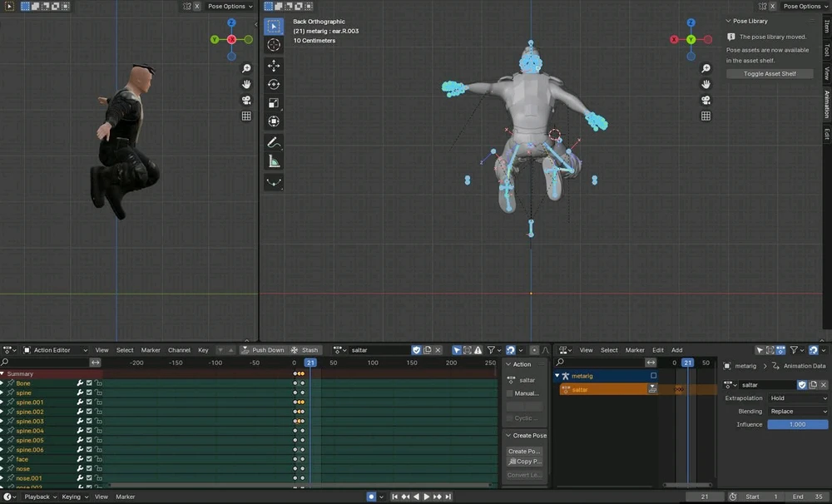Screen dimensions: 832x504
Task: Open the Animation sidebar tab
Action: point(827,105)
